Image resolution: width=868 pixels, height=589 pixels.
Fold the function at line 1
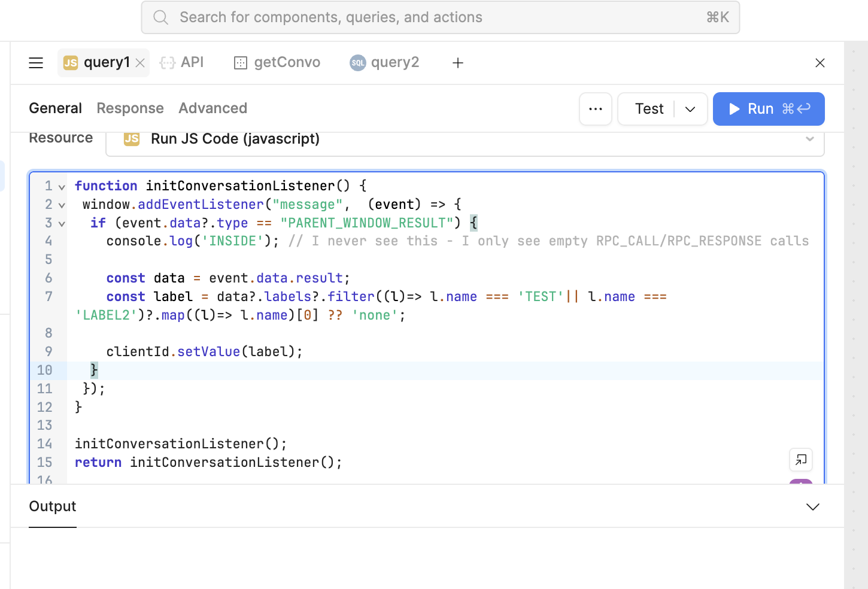[62, 187]
